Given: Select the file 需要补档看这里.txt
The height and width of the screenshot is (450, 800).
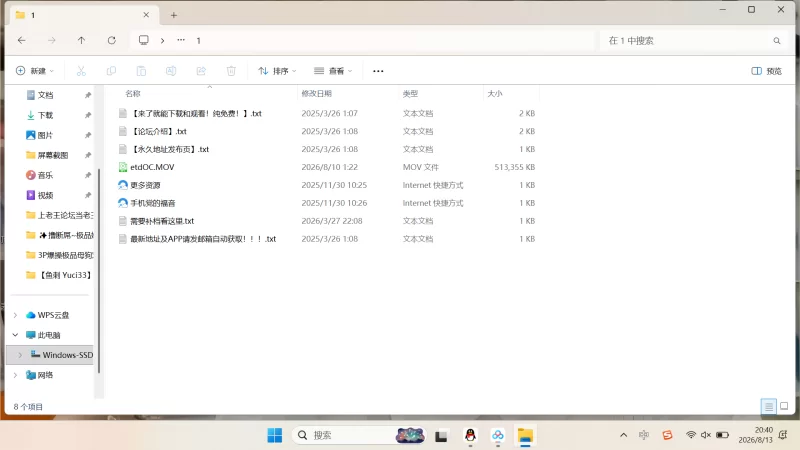Looking at the screenshot, I should pyautogui.click(x=162, y=221).
